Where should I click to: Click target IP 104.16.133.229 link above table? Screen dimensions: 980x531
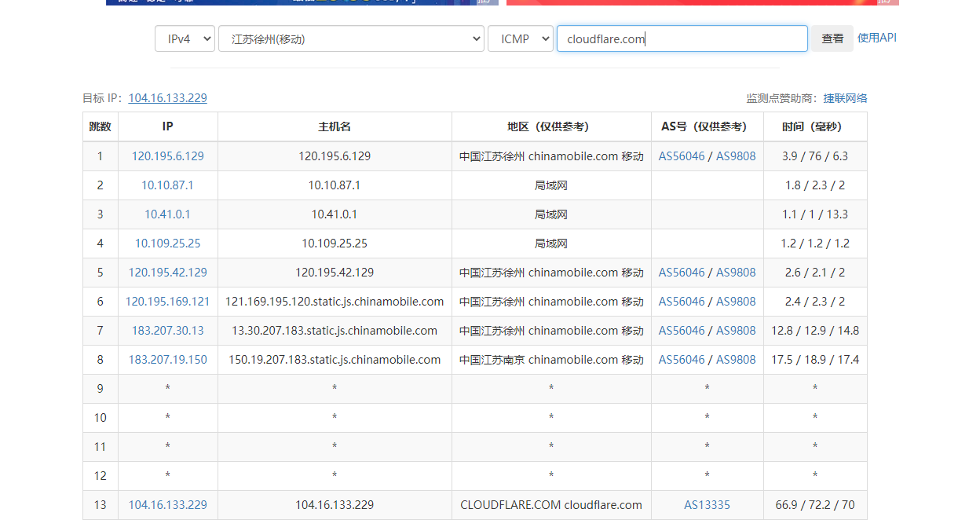(x=167, y=98)
